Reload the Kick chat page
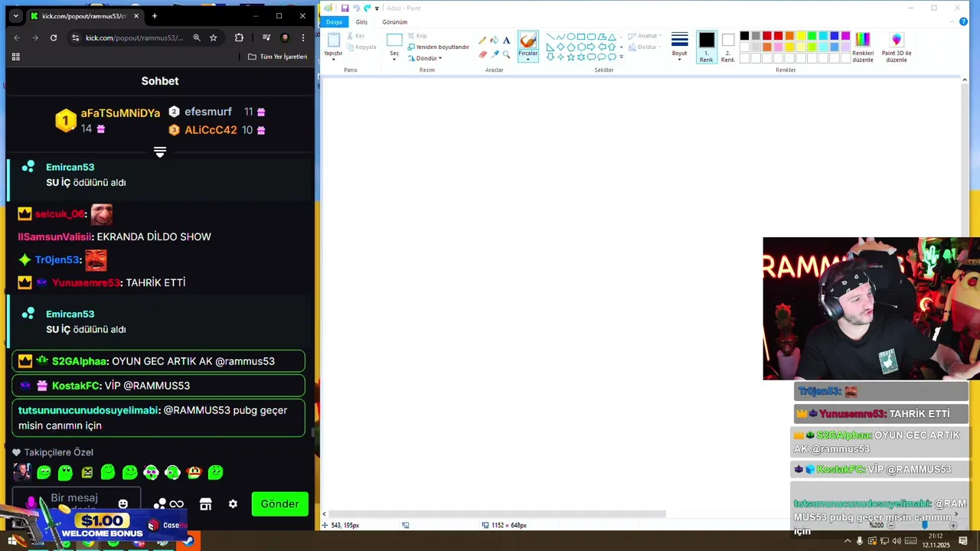The image size is (980, 551). click(x=54, y=37)
